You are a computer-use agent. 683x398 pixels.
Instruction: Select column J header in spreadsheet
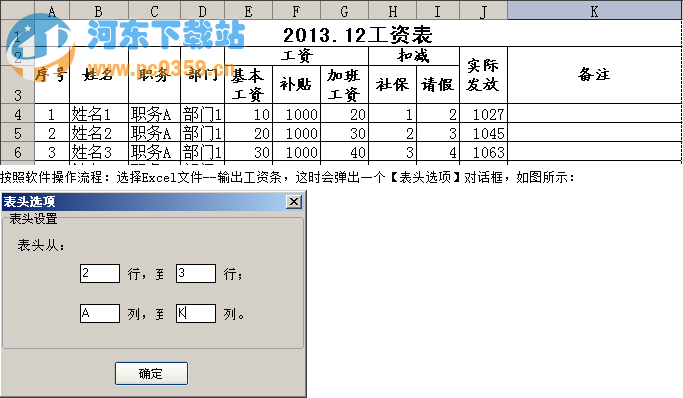pos(484,11)
